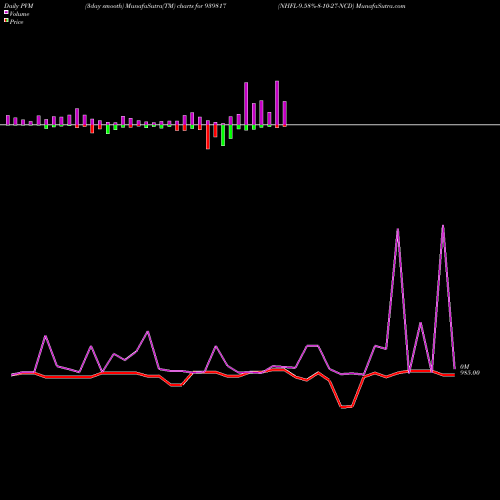Click the longest green downward bar

pos(223,135)
